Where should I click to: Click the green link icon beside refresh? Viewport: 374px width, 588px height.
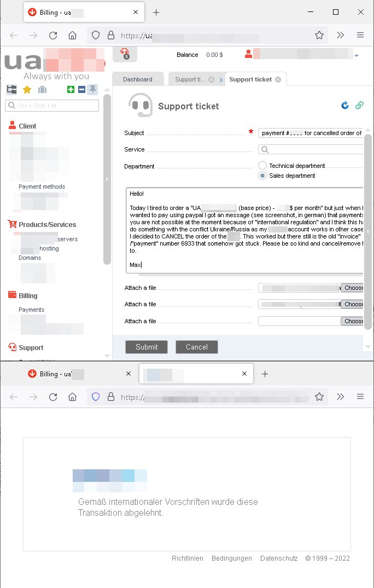click(359, 106)
